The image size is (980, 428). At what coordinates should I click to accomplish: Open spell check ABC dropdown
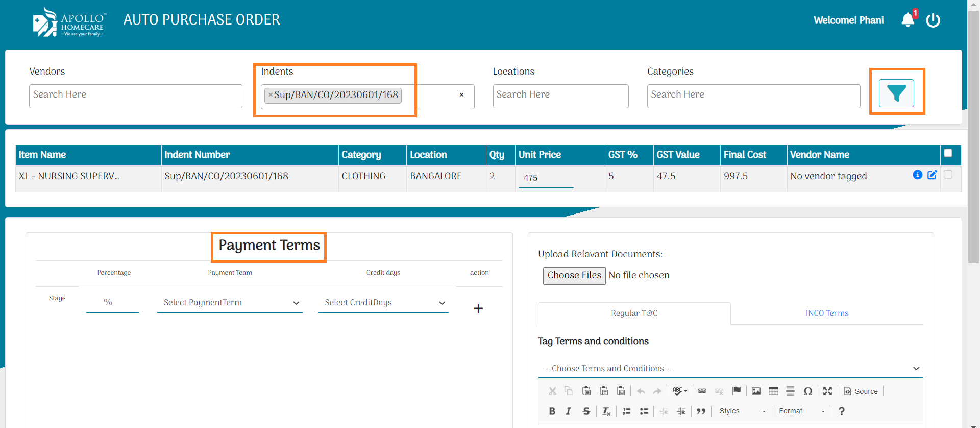[679, 391]
